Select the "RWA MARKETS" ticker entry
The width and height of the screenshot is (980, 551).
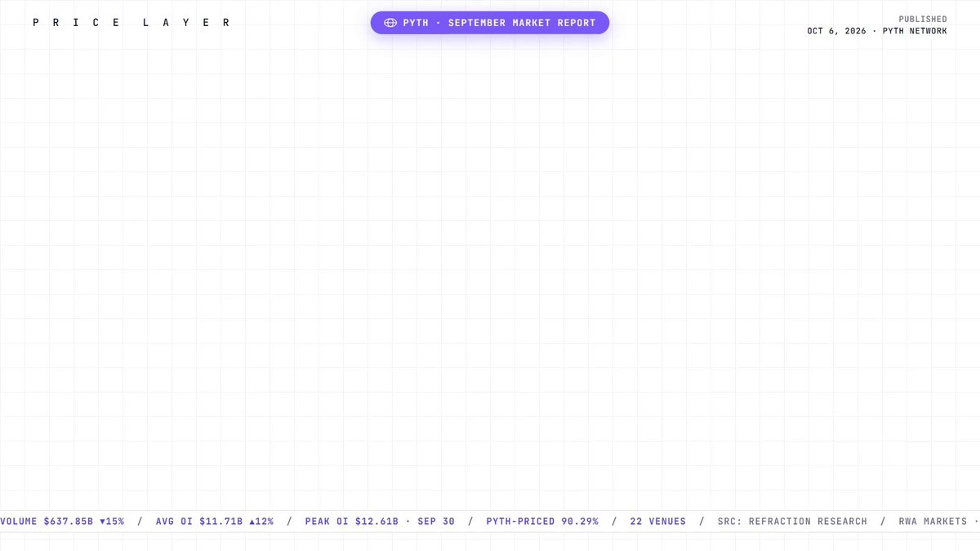(933, 521)
